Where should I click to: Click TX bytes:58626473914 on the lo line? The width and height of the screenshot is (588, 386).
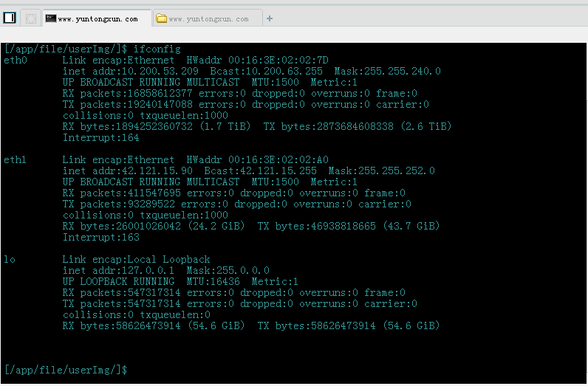[316, 325]
